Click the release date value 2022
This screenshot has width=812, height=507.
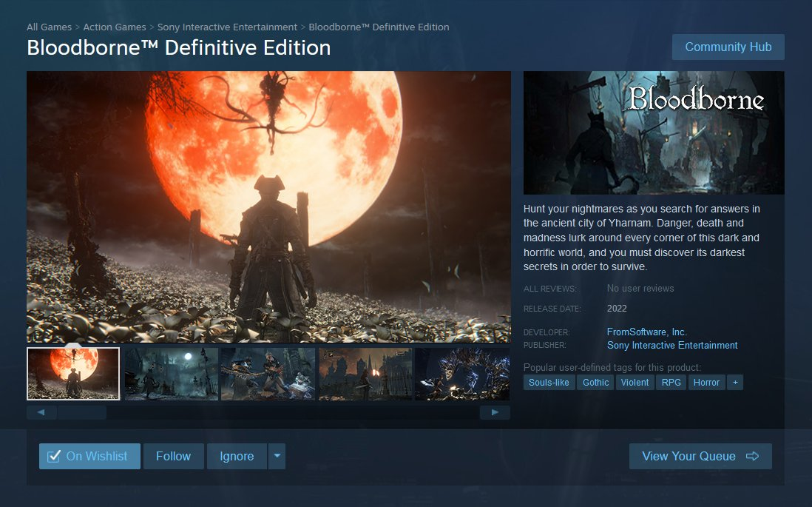617,309
